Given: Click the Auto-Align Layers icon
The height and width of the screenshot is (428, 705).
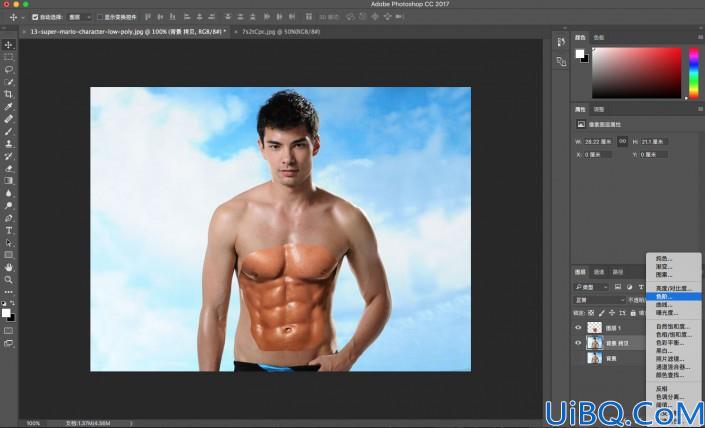Looking at the screenshot, I should pos(308,17).
